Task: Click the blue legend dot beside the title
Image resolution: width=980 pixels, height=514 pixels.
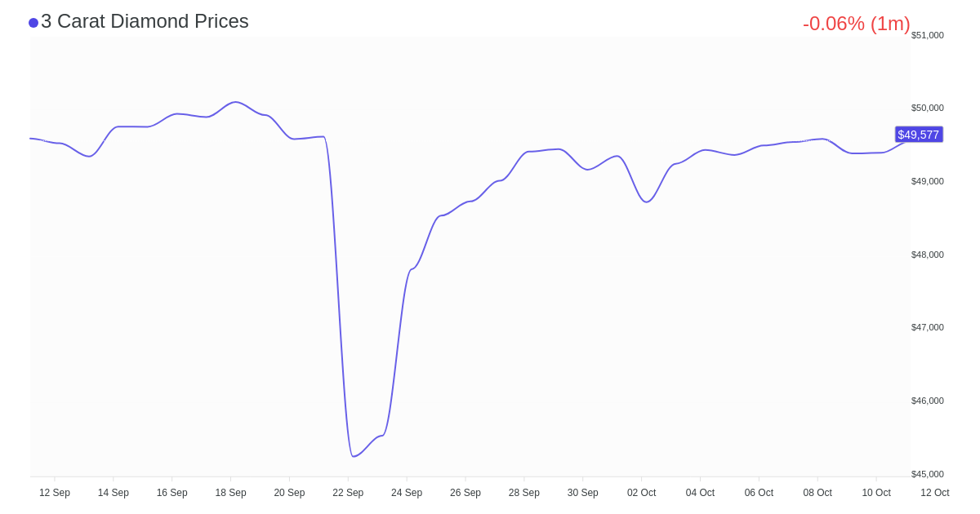Action: (33, 23)
